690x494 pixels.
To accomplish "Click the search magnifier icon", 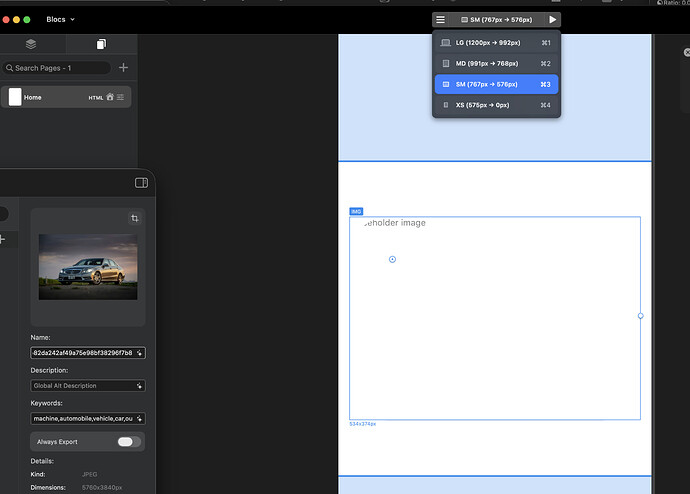I will [10, 68].
